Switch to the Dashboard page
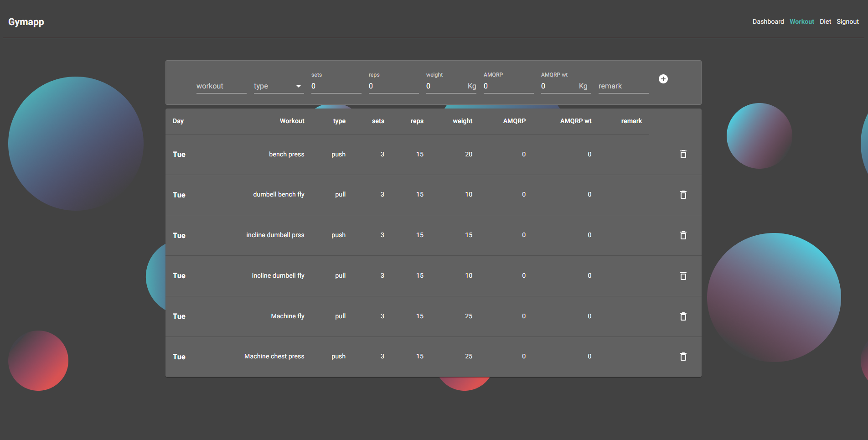Screen dimensions: 868x440 (768, 21)
